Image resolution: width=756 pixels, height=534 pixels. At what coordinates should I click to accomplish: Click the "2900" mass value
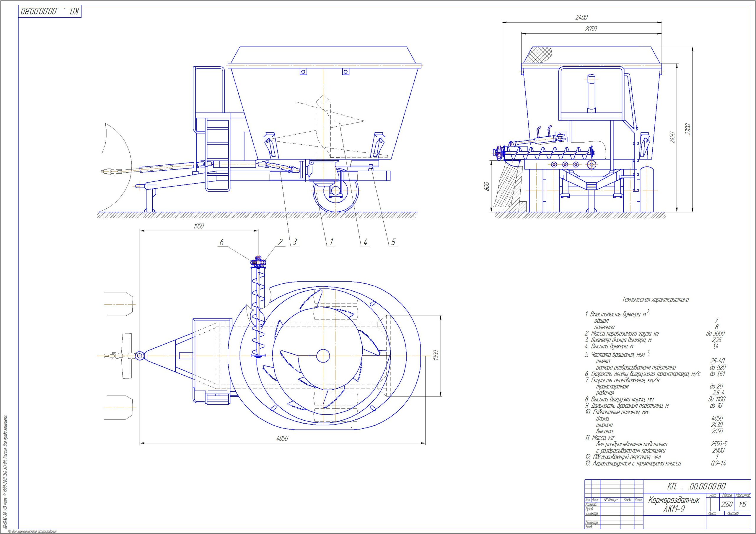click(x=718, y=450)
